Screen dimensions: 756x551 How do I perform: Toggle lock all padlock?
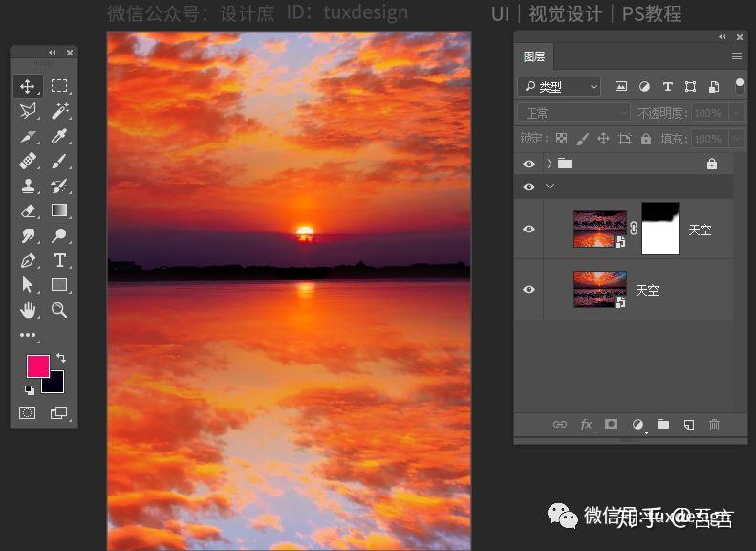click(x=646, y=139)
